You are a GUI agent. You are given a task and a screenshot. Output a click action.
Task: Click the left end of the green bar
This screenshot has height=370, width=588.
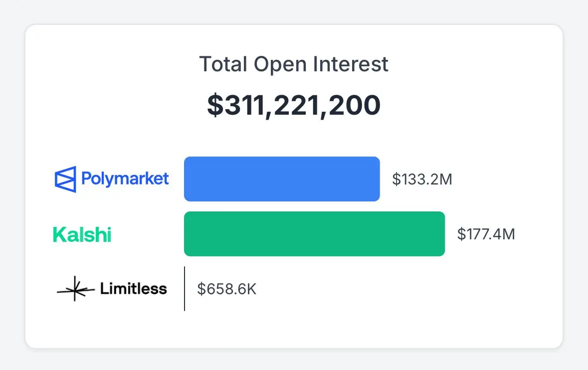point(187,234)
